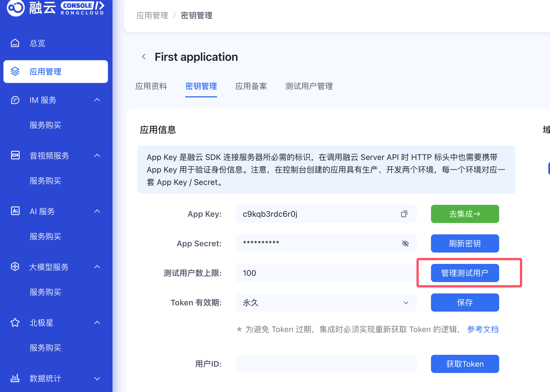This screenshot has width=550, height=392.
Task: Select 应用管理 in the sidebar
Action: [56, 72]
